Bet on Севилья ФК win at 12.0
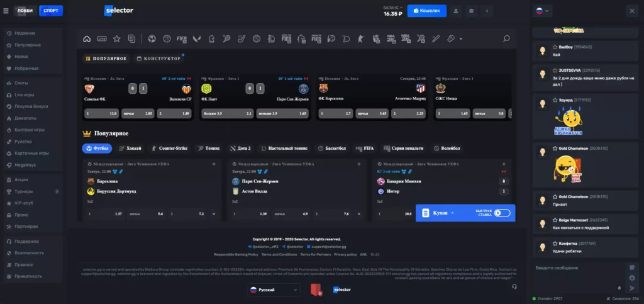 101,113
